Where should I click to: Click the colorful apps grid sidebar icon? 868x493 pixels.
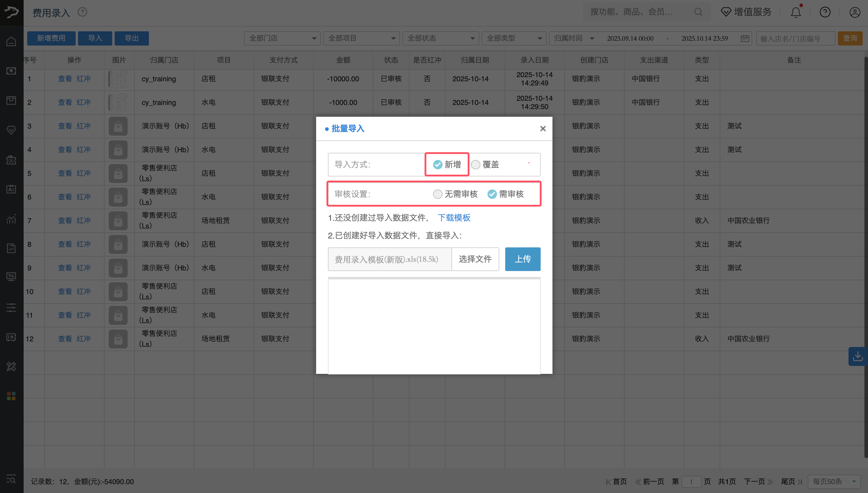click(11, 396)
